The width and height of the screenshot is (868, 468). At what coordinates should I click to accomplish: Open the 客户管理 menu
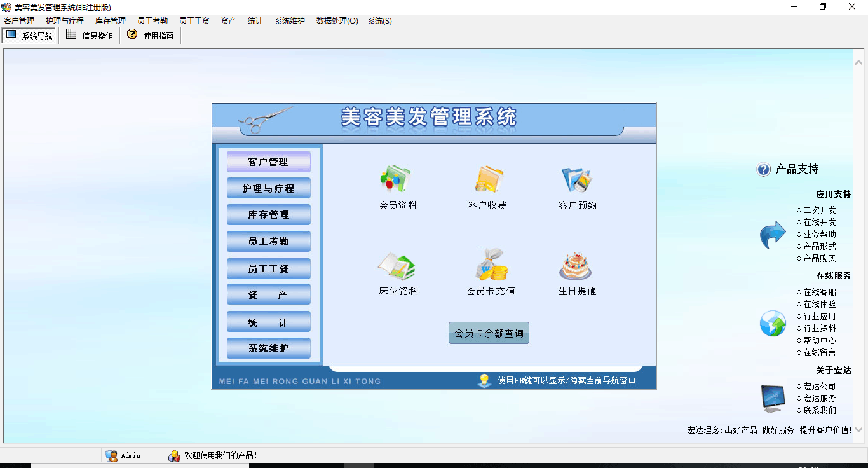coord(19,21)
